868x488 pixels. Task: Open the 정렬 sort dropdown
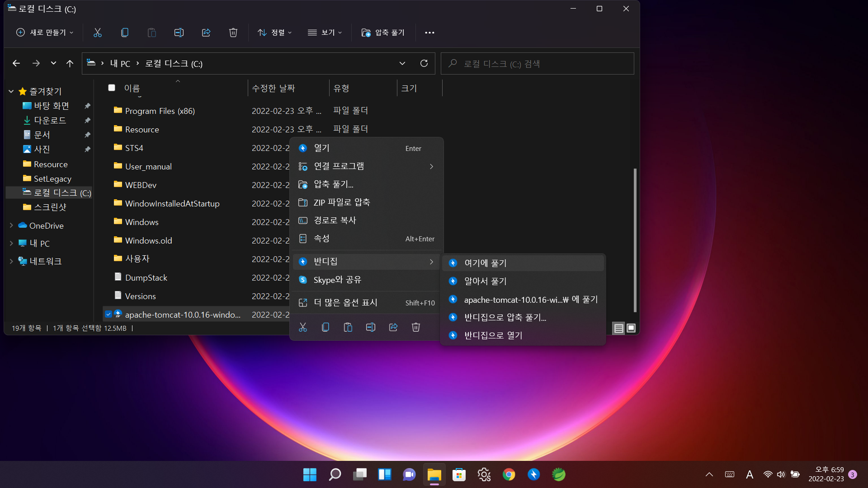click(x=274, y=33)
